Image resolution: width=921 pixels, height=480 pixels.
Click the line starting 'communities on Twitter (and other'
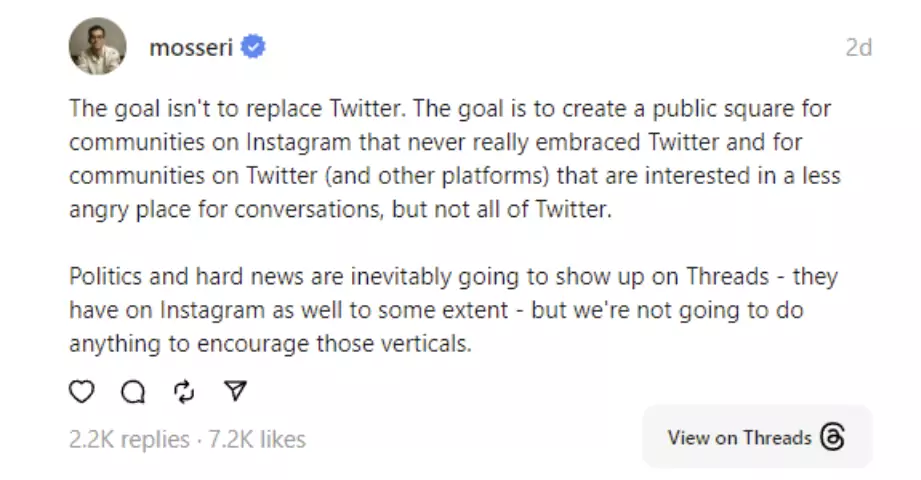pyautogui.click(x=455, y=176)
